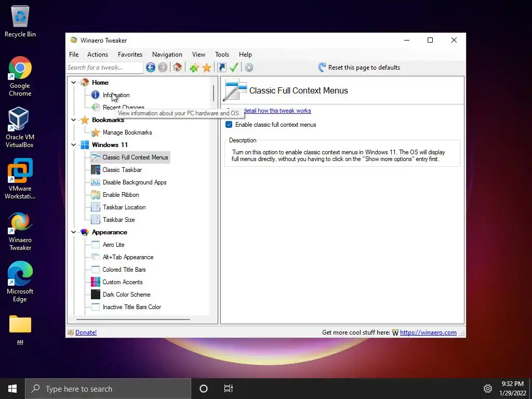532x399 pixels.
Task: Select Inactive Title Bars Color item
Action: click(131, 307)
